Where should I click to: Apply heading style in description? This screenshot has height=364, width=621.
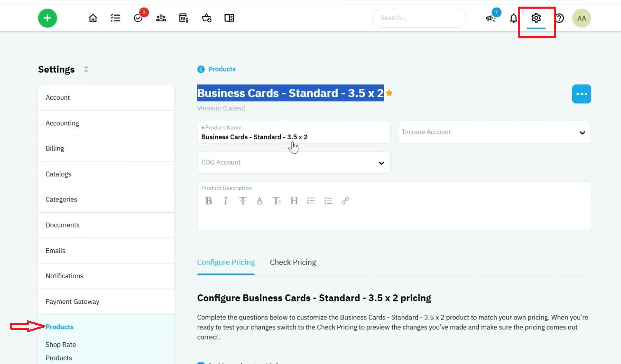[294, 201]
